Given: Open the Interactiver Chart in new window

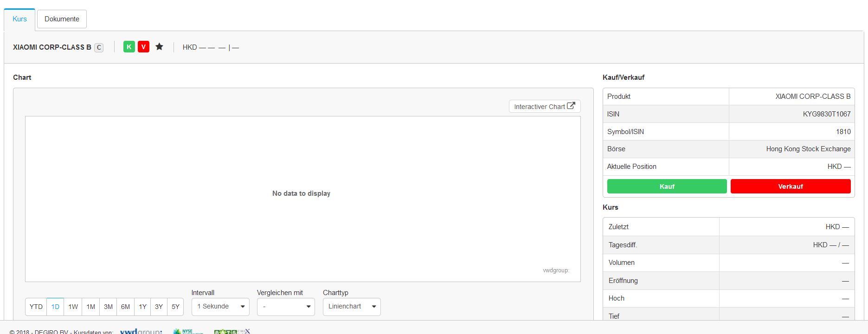Looking at the screenshot, I should click(x=545, y=106).
